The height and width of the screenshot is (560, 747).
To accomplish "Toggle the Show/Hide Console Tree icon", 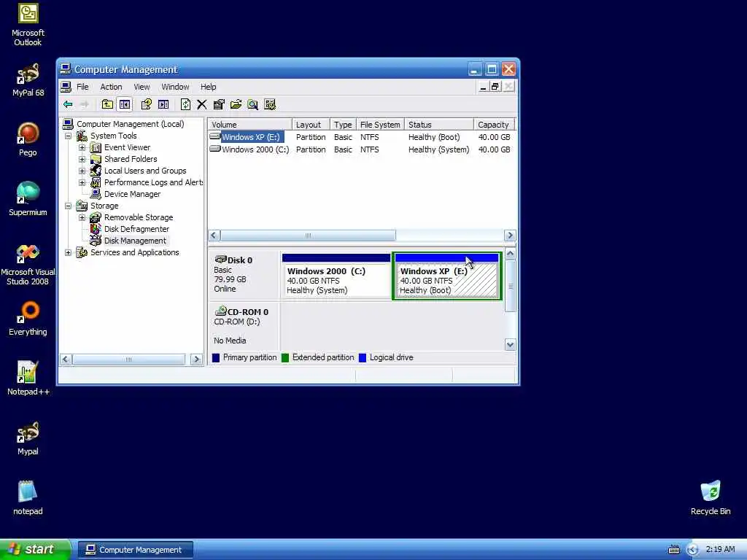I will (125, 104).
